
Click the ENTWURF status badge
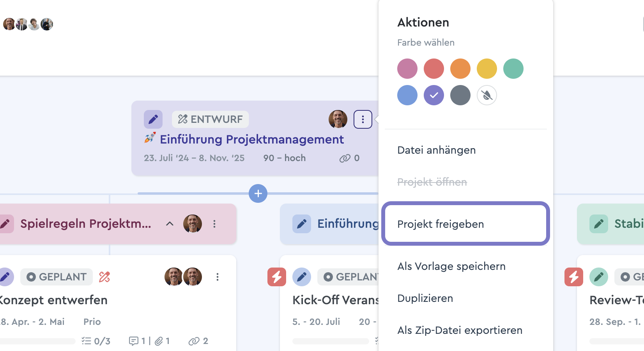pos(211,119)
